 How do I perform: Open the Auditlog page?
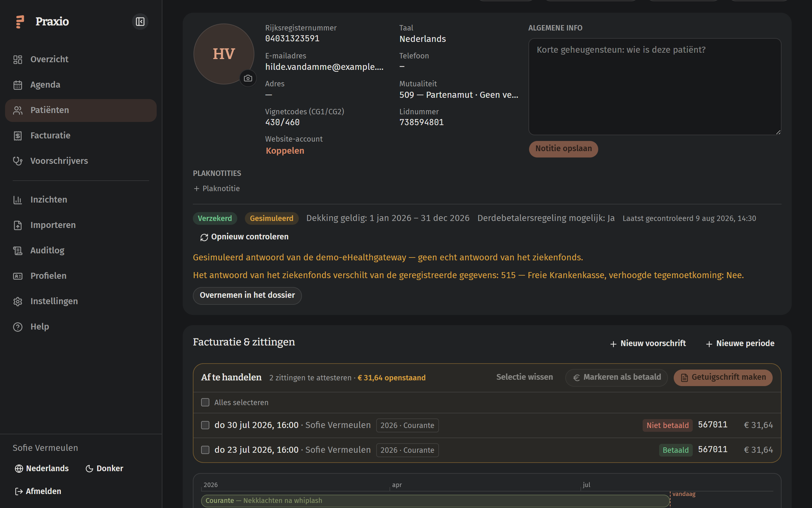point(81,251)
